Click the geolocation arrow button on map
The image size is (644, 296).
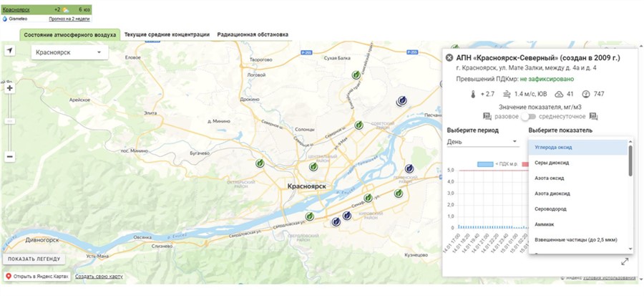click(9, 51)
